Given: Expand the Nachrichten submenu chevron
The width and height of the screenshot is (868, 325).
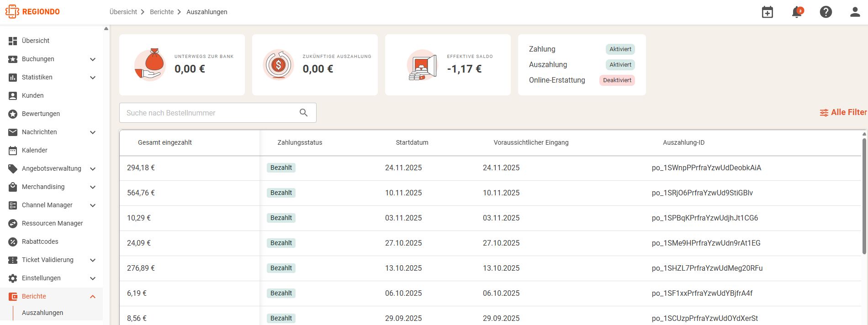Looking at the screenshot, I should pos(93,132).
